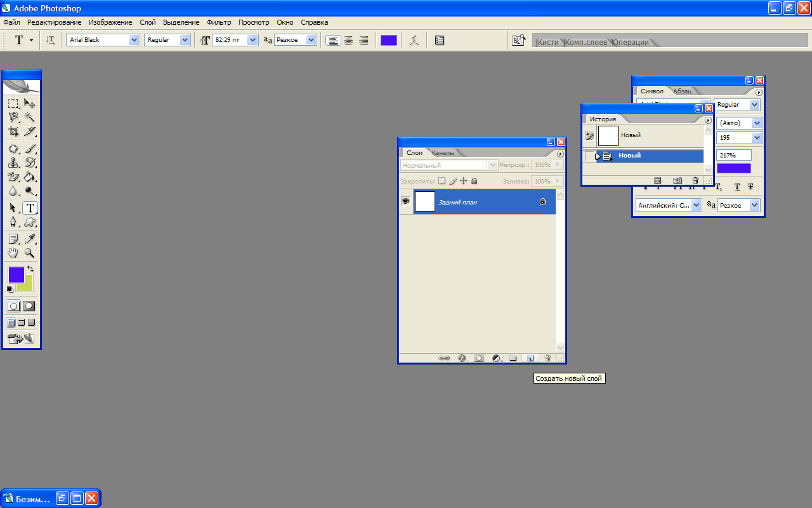Open the Редактирование menu
The height and width of the screenshot is (508, 812).
coord(54,22)
